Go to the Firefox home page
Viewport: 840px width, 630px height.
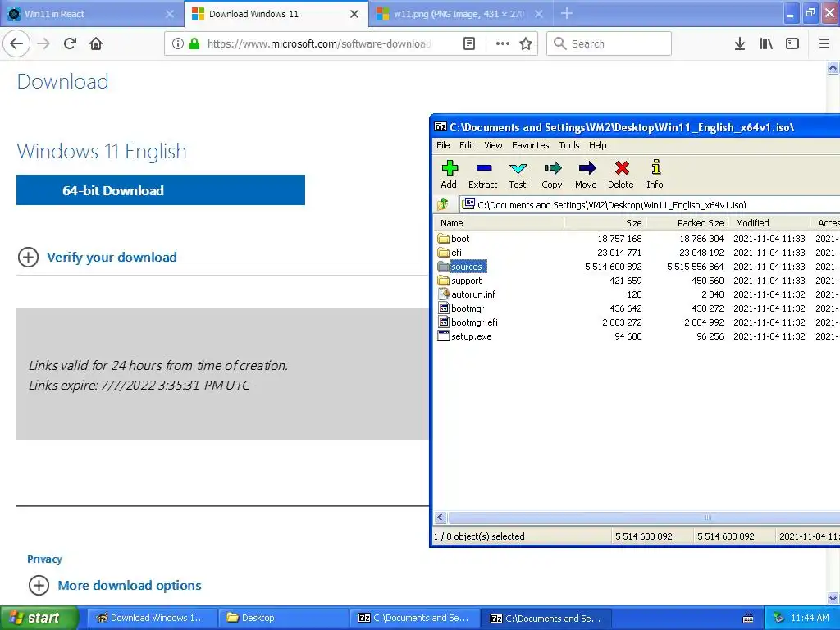coord(96,43)
